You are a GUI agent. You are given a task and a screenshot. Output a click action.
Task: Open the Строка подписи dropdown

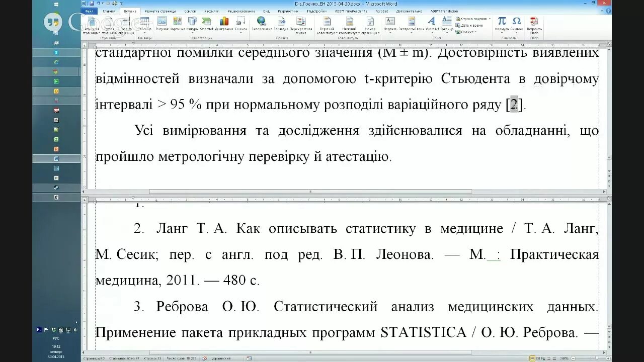474,19
